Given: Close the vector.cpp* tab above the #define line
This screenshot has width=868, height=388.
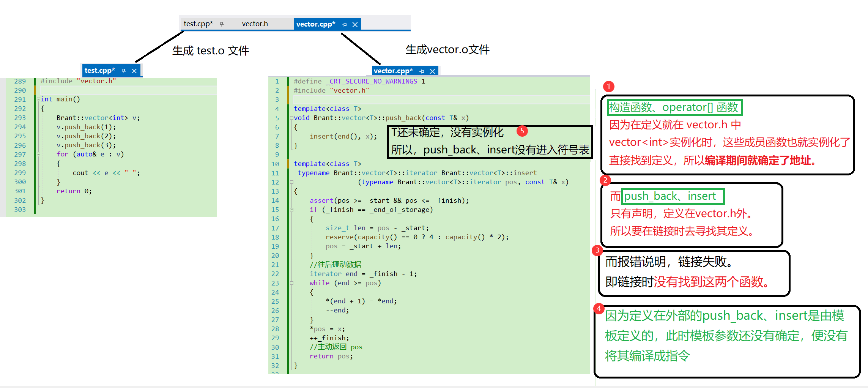Looking at the screenshot, I should [x=432, y=71].
